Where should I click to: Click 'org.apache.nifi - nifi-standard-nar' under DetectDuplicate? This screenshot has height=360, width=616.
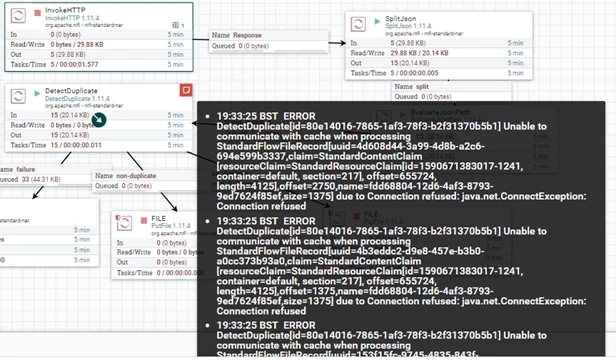coord(84,106)
